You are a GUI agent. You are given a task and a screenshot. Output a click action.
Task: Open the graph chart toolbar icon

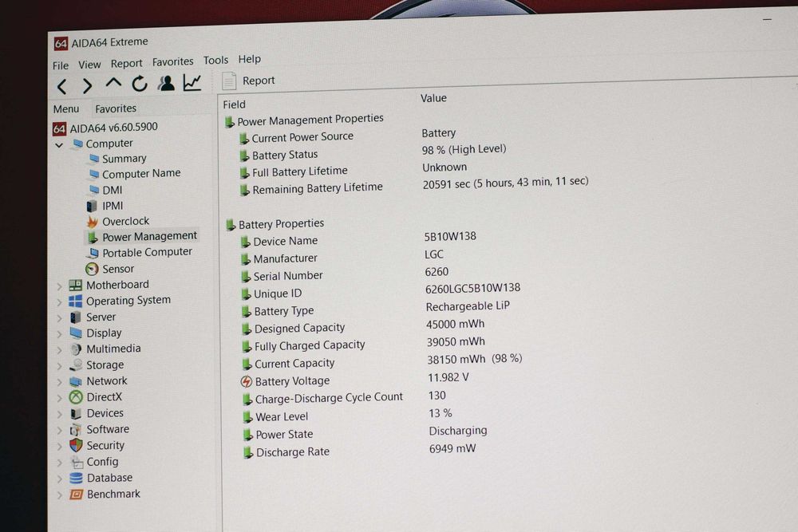(192, 82)
